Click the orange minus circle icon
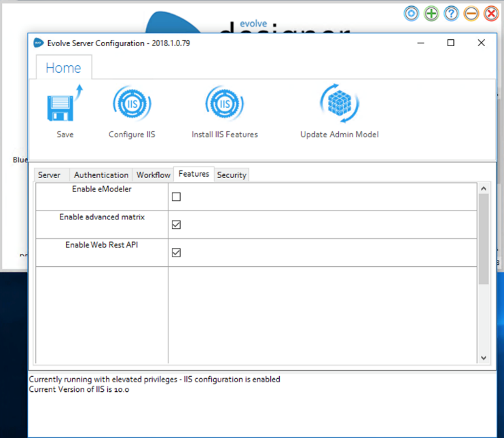504x438 pixels. coord(471,14)
